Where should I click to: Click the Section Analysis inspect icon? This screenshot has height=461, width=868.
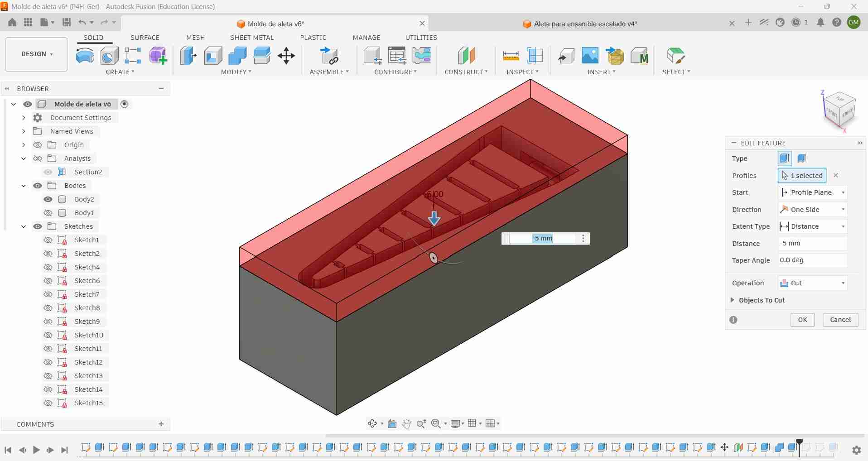[x=535, y=56]
